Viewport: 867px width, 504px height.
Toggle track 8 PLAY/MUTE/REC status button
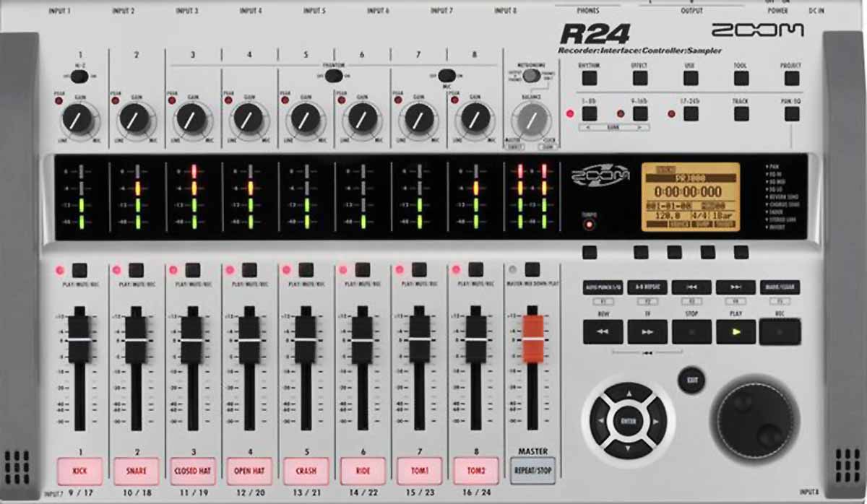coord(476,270)
